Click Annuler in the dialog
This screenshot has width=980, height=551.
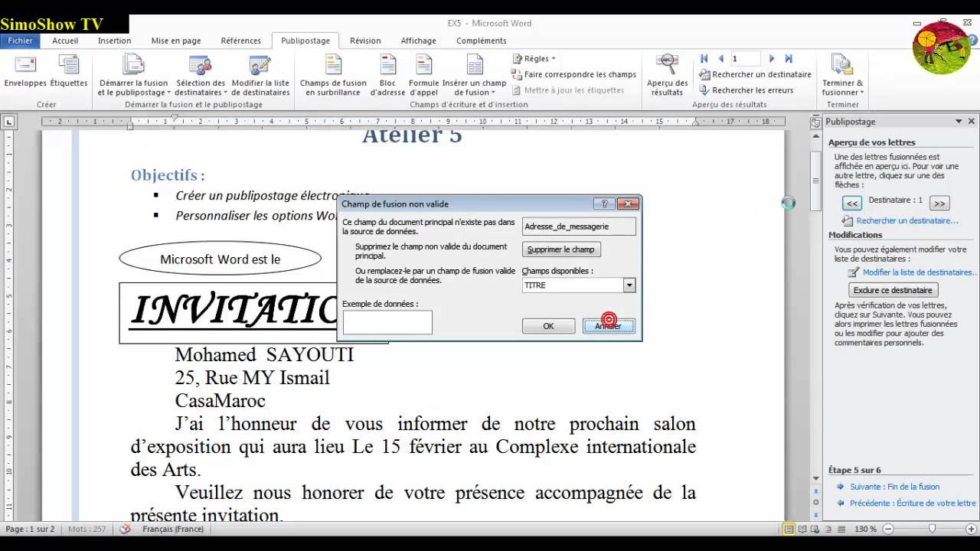point(609,326)
